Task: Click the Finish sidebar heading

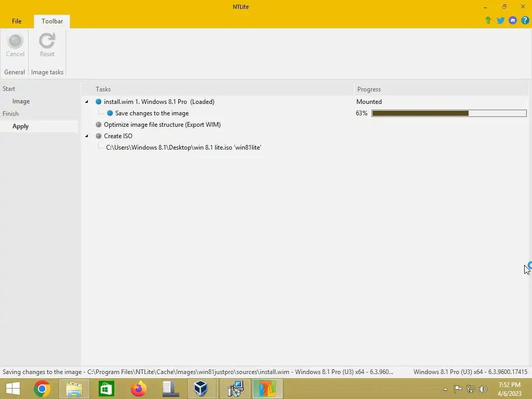Action: tap(10, 114)
